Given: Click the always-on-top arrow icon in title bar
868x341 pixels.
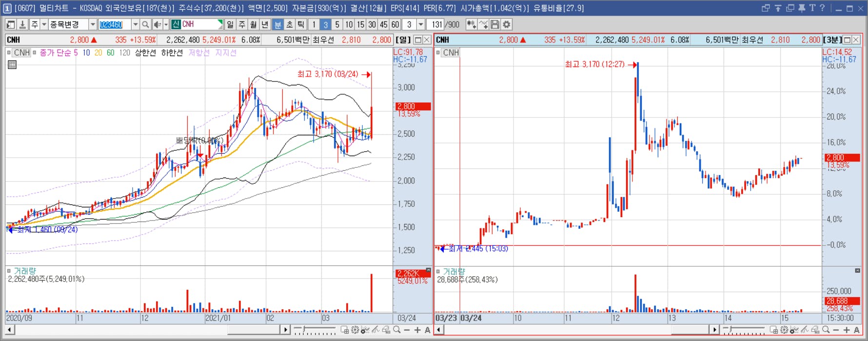Looking at the screenshot, I should pos(778,8).
